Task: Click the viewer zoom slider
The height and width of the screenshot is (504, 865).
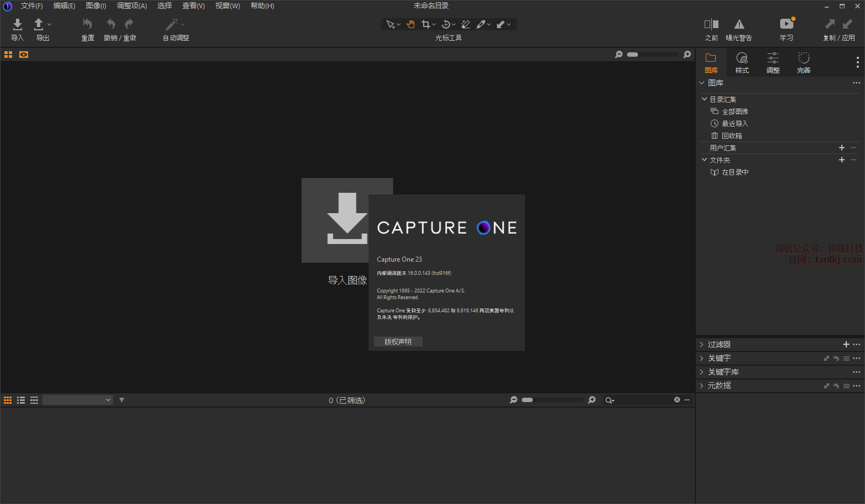Action: coord(653,55)
